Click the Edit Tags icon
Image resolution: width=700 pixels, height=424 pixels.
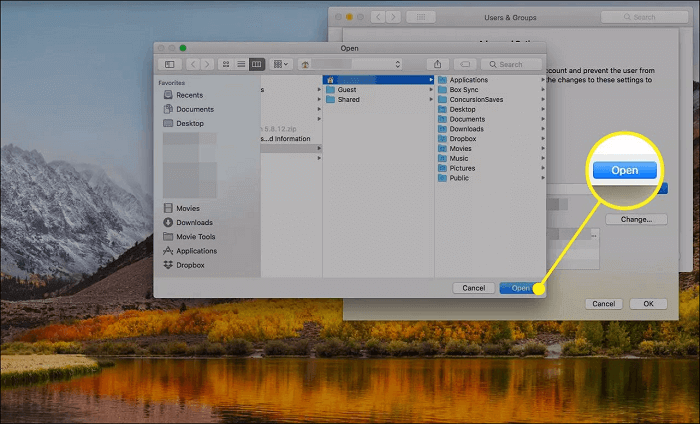(465, 64)
